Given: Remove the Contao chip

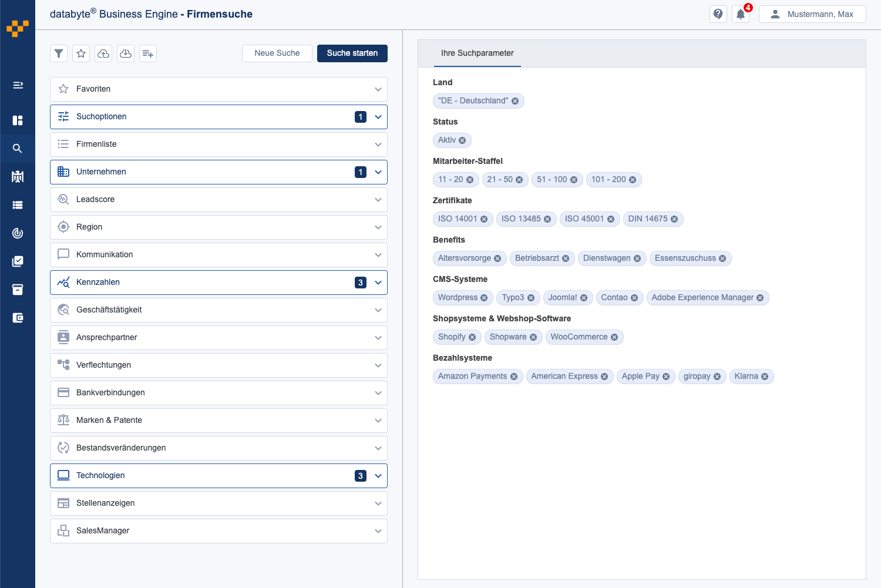Looking at the screenshot, I should pos(634,298).
